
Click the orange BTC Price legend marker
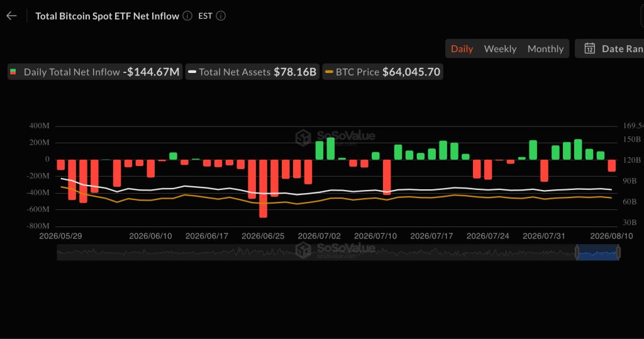point(329,72)
